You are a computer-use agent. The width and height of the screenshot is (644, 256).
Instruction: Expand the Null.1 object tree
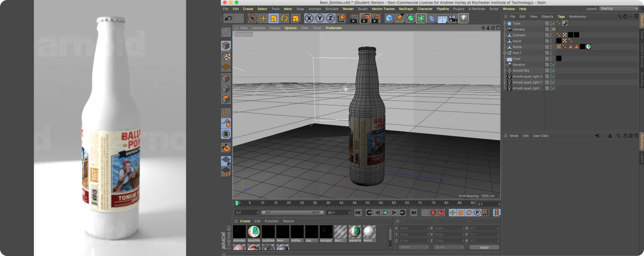pos(505,53)
